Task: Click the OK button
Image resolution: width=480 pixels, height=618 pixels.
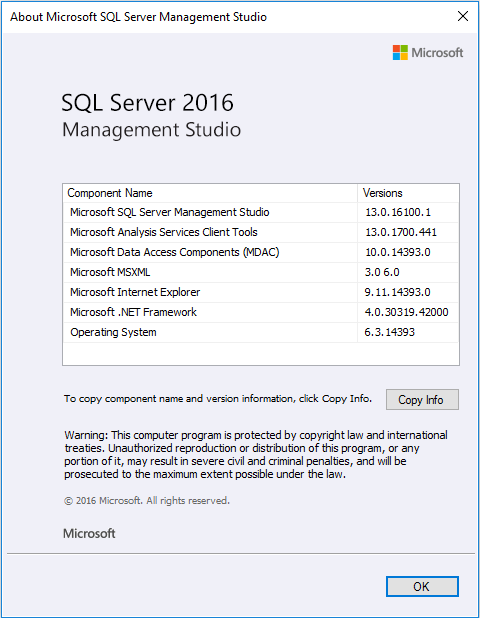Action: tap(422, 586)
